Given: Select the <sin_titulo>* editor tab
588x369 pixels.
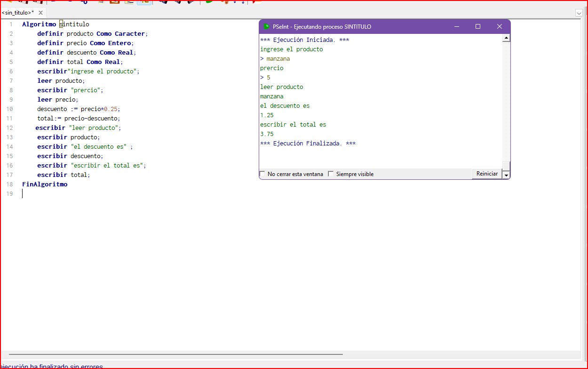Looking at the screenshot, I should 18,13.
